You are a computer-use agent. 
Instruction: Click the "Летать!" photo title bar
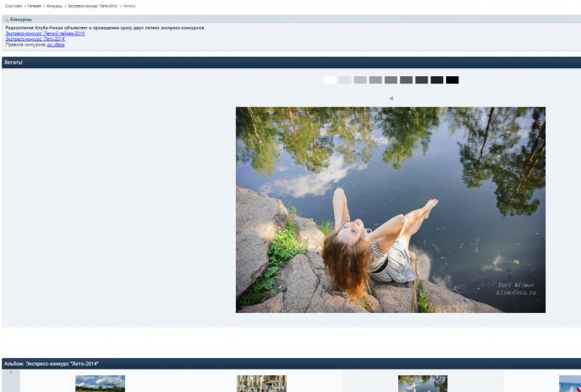coord(291,62)
